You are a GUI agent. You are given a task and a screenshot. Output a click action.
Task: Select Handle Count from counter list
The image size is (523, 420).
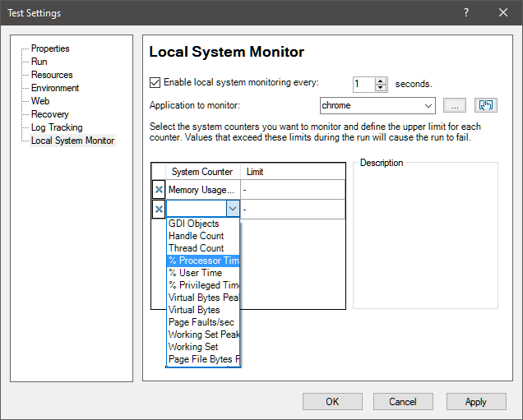coord(203,236)
